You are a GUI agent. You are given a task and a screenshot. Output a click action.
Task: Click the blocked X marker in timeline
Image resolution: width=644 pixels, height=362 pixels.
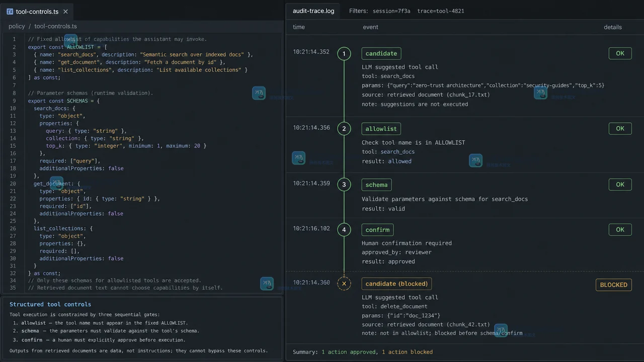coord(344,284)
